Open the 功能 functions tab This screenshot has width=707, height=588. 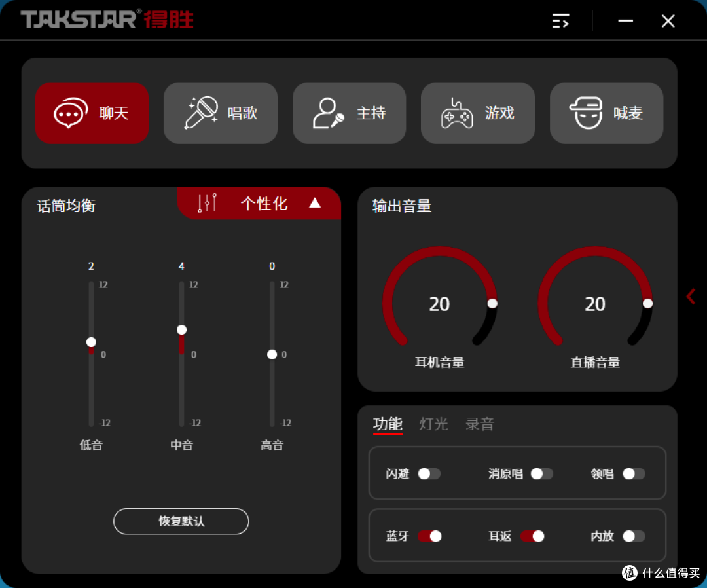(388, 424)
